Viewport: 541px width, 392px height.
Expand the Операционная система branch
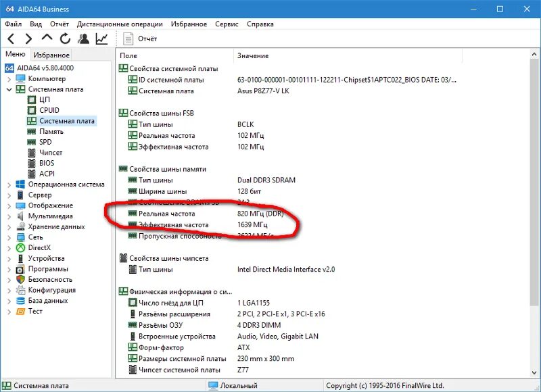coord(9,185)
